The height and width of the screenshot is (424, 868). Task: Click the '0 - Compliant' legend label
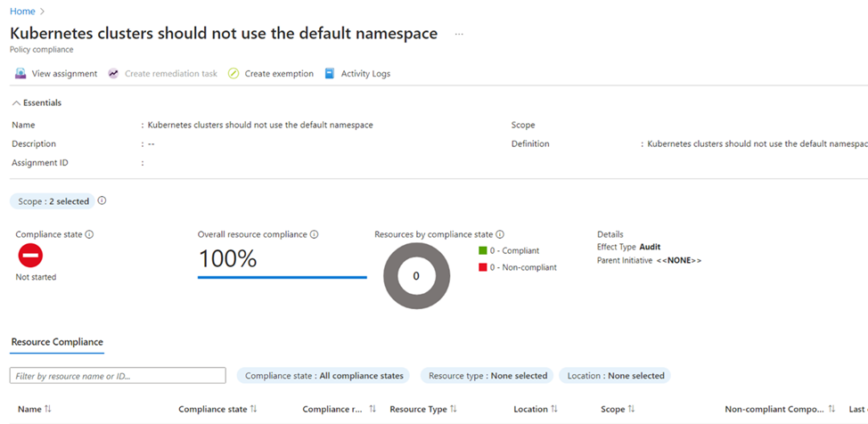[514, 250]
